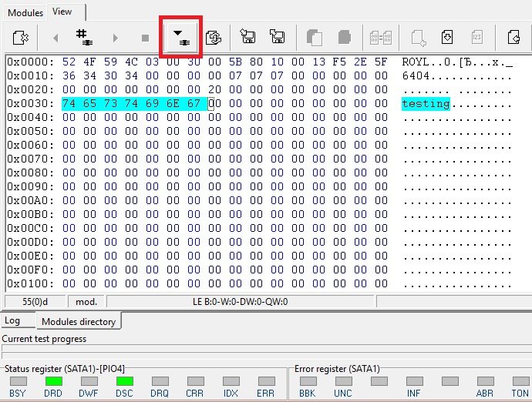This screenshot has width=532, height=402.
Task: Click the Current test progress bar
Action: coord(266,348)
